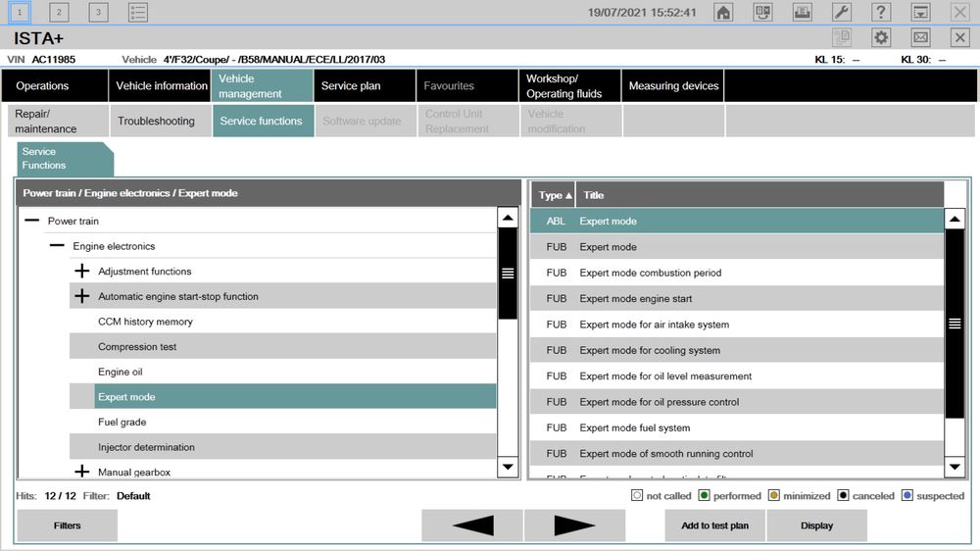Click the Filters button
Screen dimensions: 980x551
(x=67, y=526)
